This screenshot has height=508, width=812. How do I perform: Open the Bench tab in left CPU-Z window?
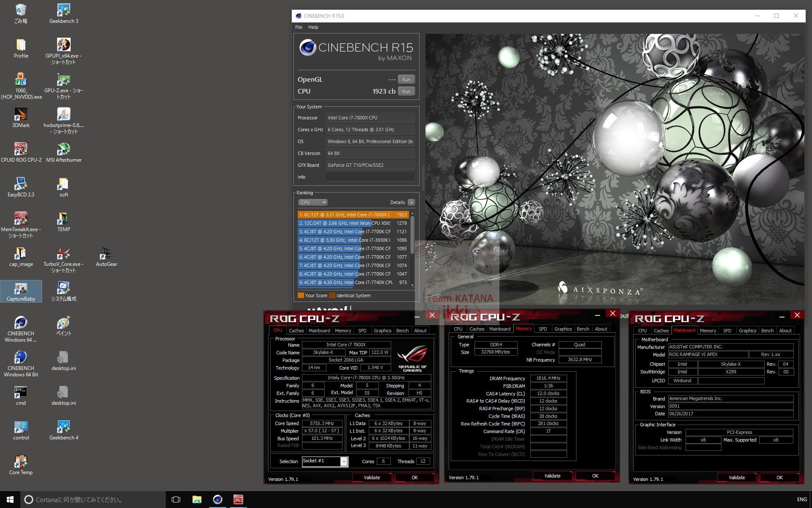pyautogui.click(x=402, y=331)
